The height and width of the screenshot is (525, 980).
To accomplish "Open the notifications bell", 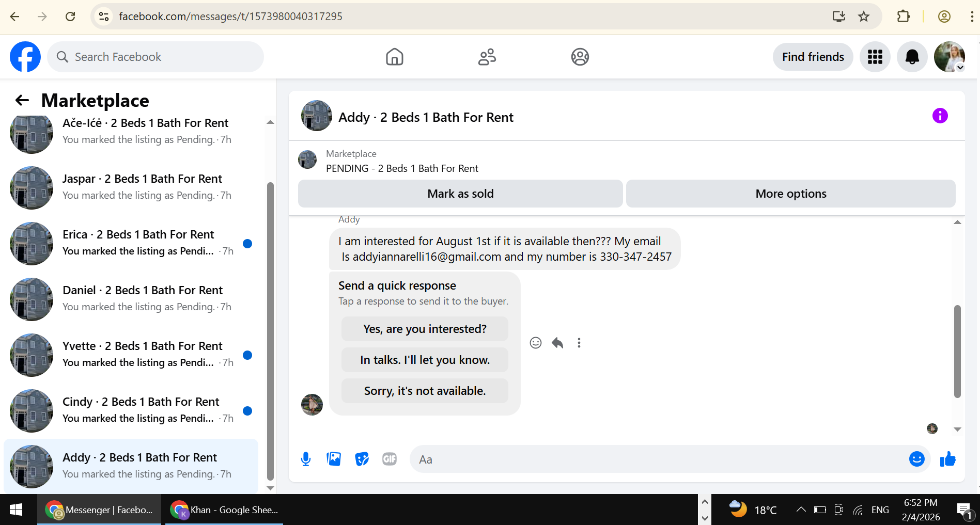I will coord(912,57).
